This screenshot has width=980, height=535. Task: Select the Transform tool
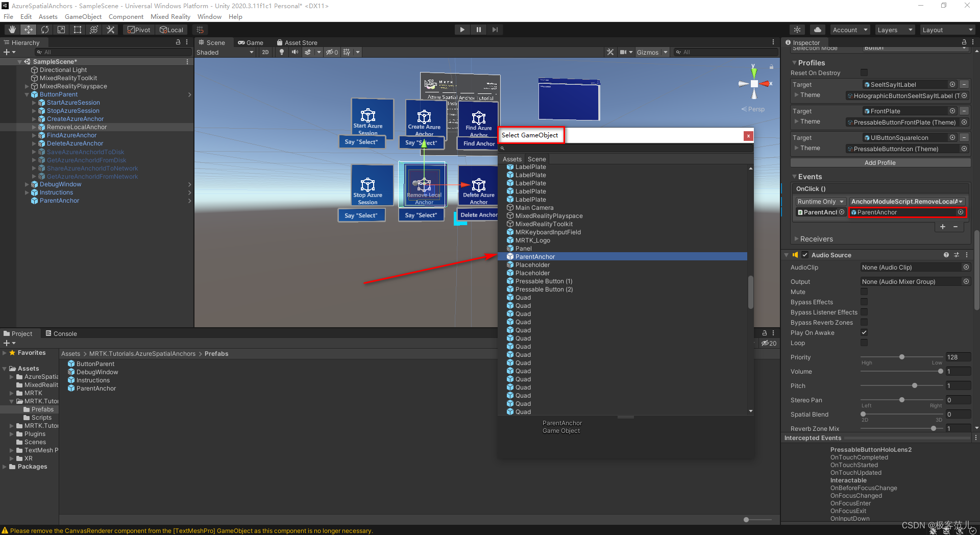coord(93,30)
